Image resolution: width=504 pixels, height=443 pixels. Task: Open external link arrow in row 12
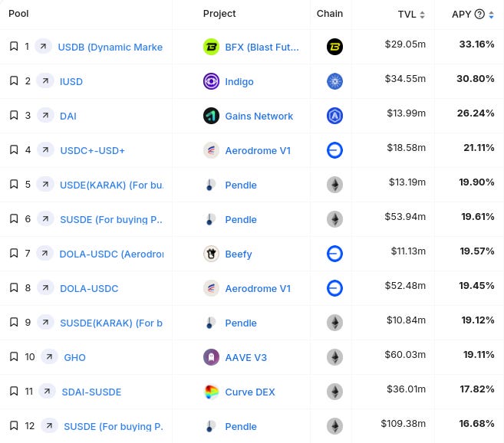tap(49, 425)
